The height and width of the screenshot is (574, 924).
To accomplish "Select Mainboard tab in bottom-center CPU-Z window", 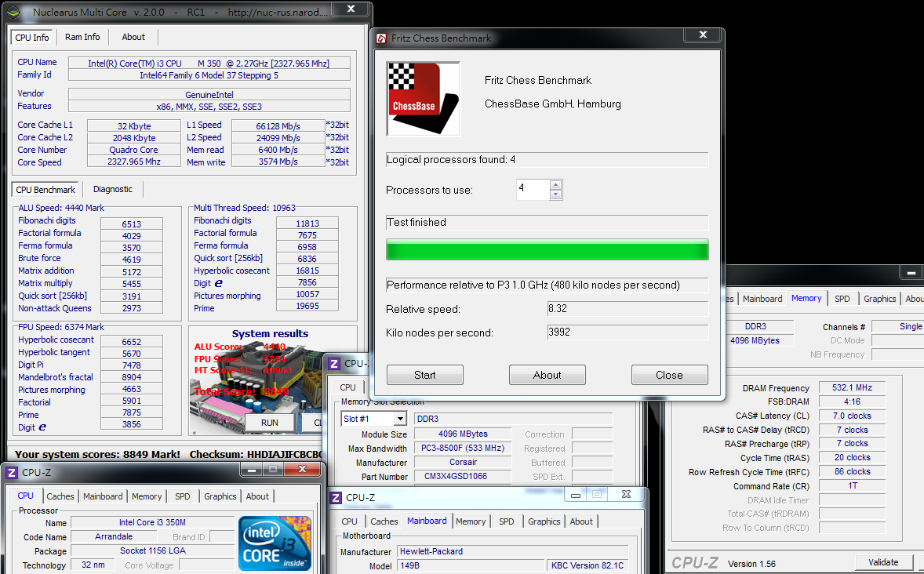I will [427, 521].
